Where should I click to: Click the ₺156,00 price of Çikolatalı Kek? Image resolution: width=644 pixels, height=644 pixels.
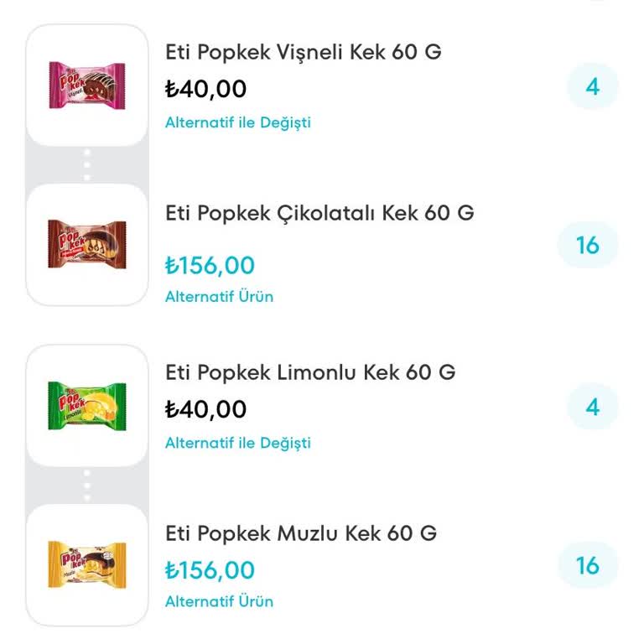click(210, 266)
